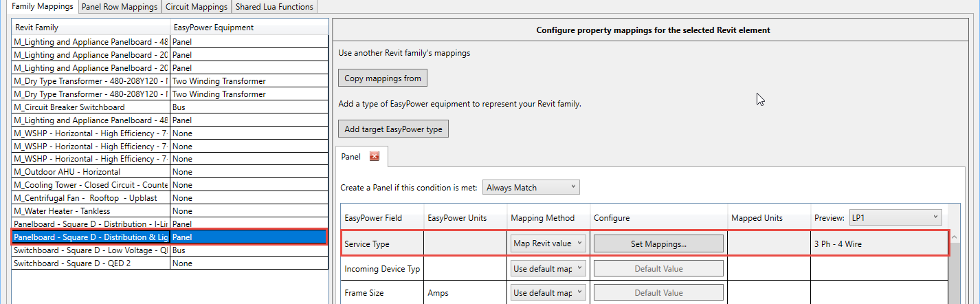Click Set Mappings button for Service Type
The width and height of the screenshot is (980, 304).
pyautogui.click(x=658, y=243)
